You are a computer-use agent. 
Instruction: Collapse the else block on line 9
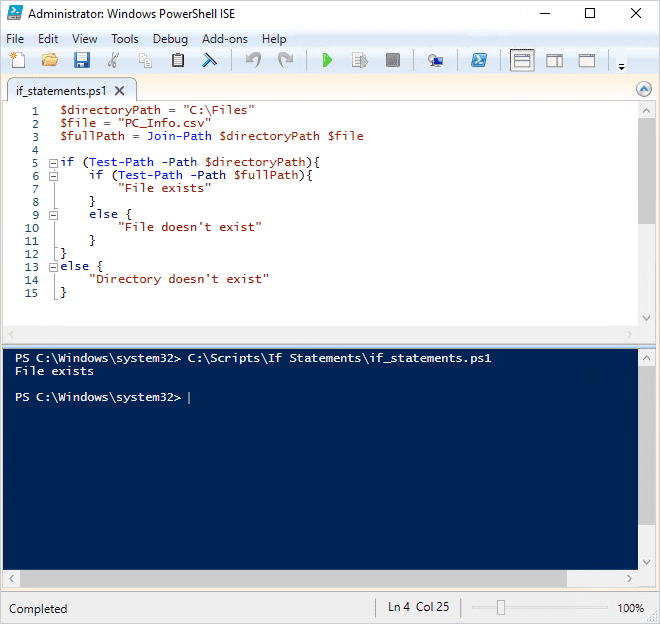click(53, 215)
